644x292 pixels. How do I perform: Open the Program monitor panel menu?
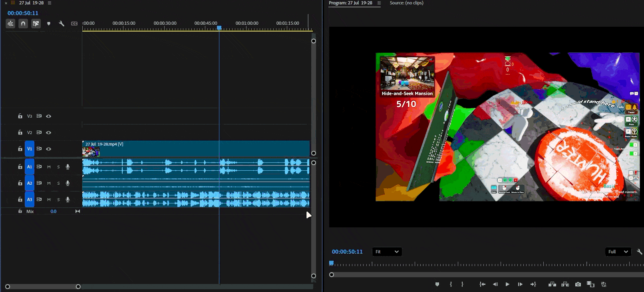(379, 3)
